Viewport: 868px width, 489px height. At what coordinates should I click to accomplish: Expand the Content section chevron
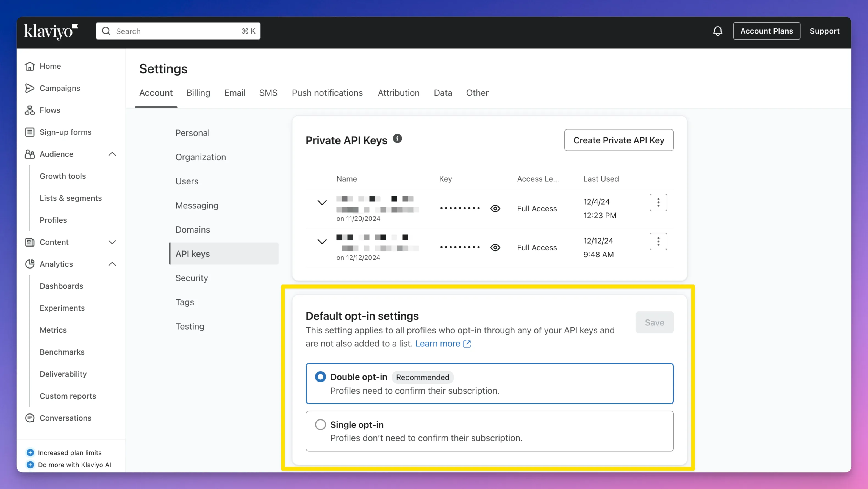(112, 242)
